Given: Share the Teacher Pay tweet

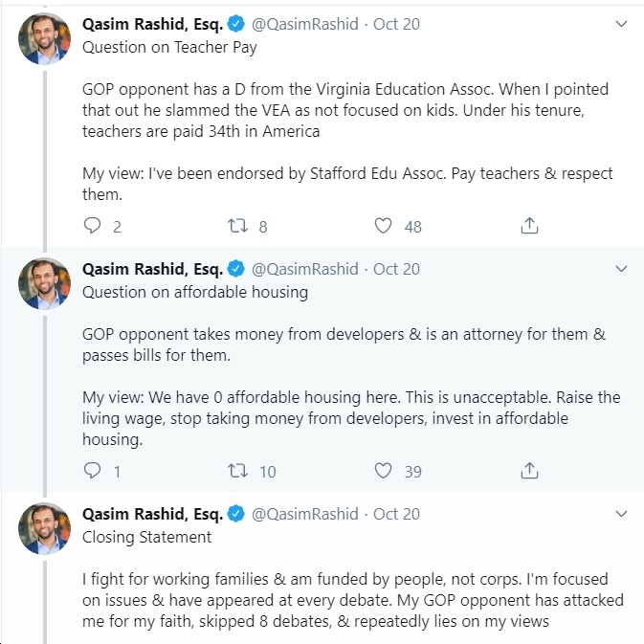Looking at the screenshot, I should click(x=529, y=226).
